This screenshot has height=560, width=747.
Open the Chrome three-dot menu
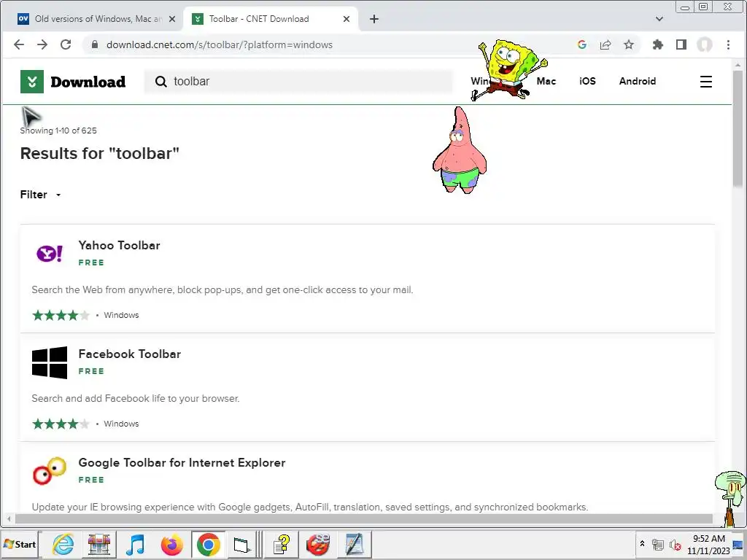[x=729, y=44]
